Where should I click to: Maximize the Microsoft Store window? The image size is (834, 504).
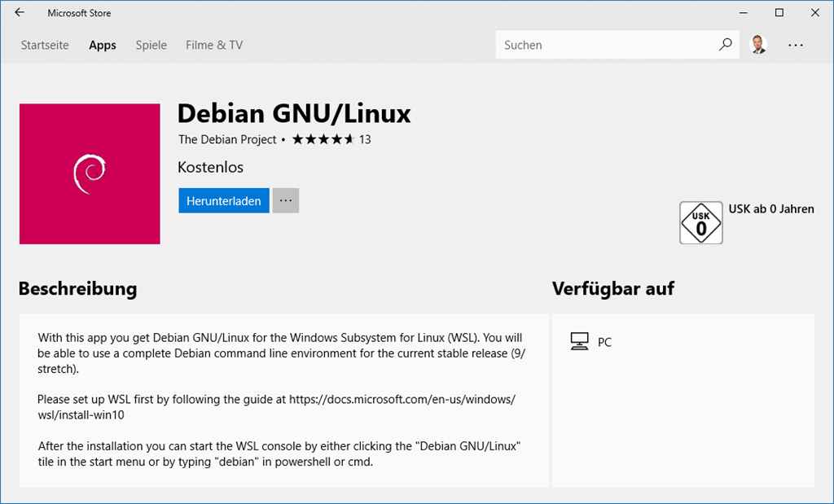point(779,13)
